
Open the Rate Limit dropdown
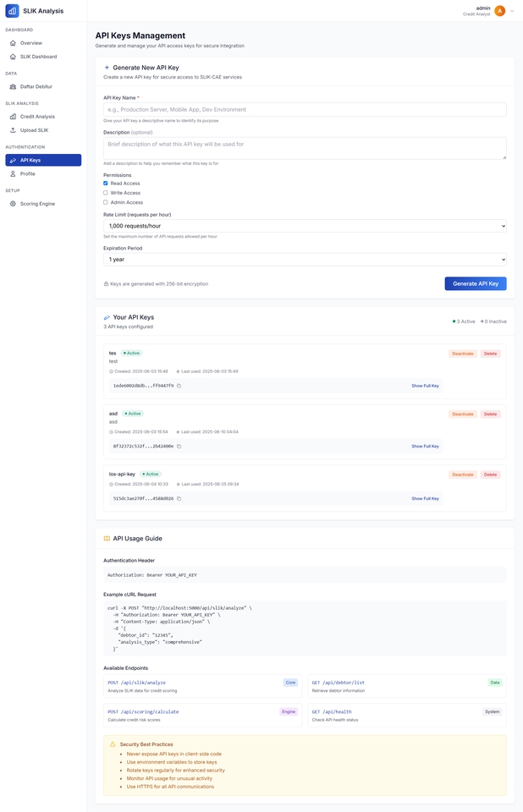pos(305,226)
